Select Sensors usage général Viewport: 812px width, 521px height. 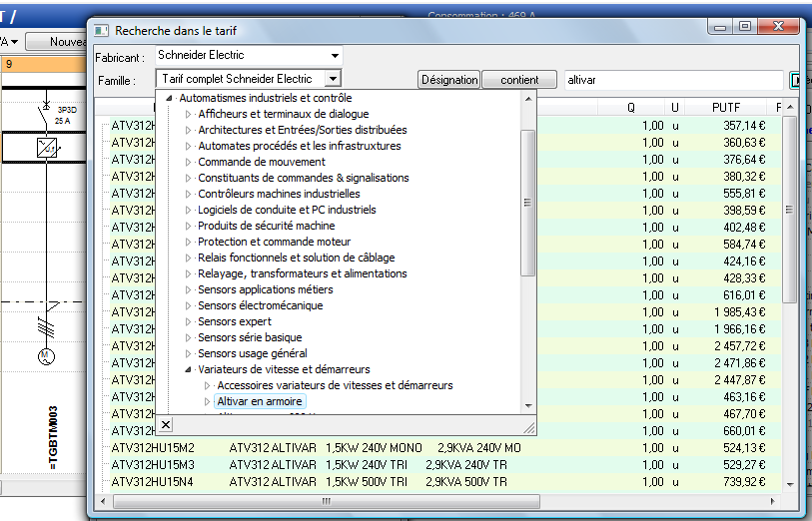253,353
